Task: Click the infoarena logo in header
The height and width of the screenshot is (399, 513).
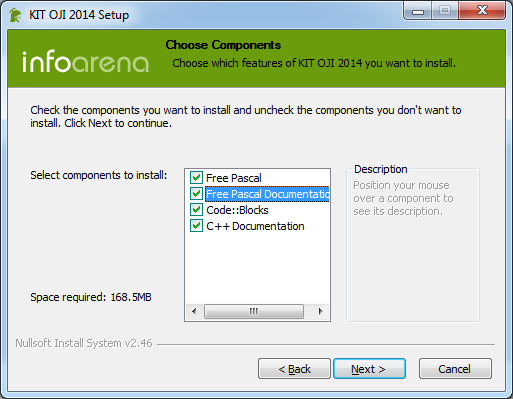Action: (x=85, y=62)
